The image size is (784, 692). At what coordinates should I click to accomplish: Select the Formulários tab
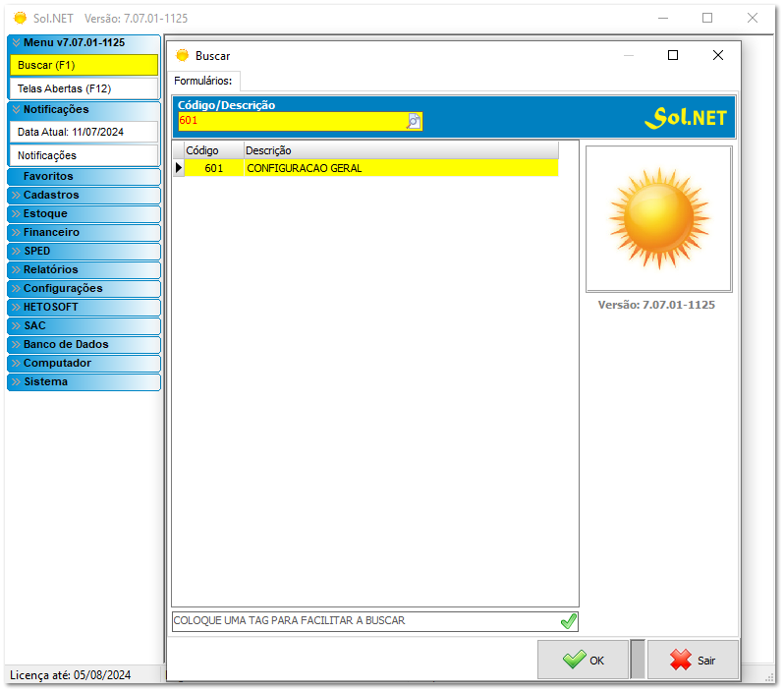[x=203, y=81]
